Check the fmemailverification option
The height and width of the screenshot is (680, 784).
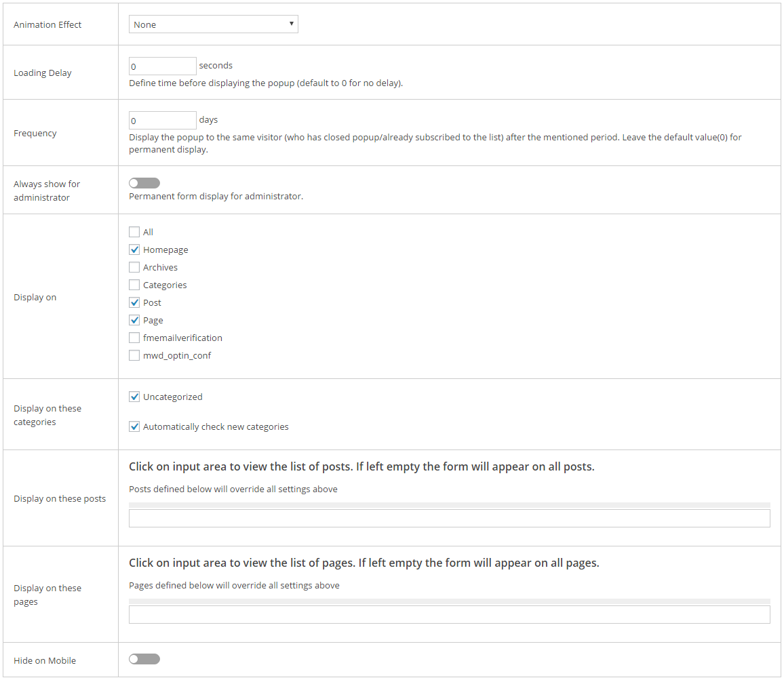134,338
